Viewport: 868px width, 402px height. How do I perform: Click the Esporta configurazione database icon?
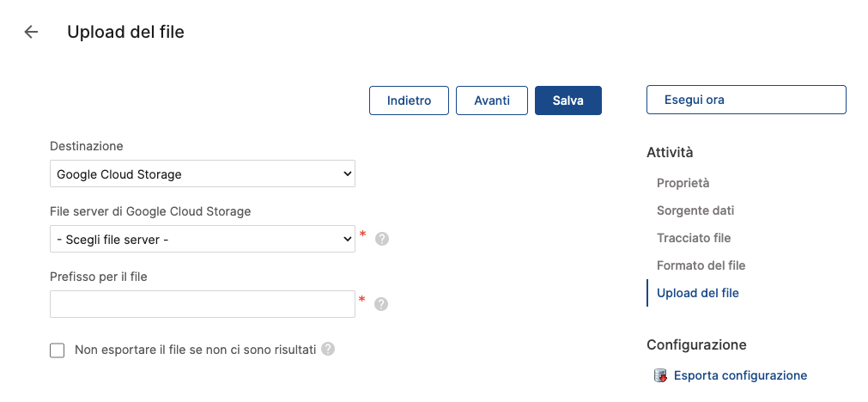[660, 375]
